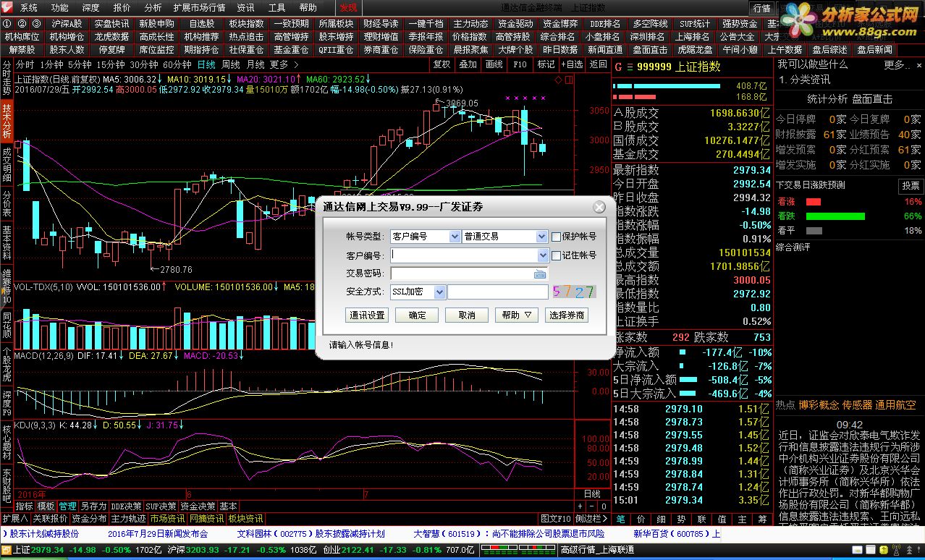
Task: Open the 系统 menu
Action: (x=29, y=8)
